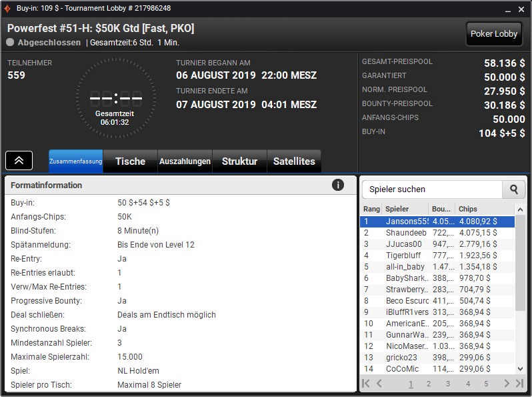The image size is (532, 397).
Task: Click the total prize pool value 58.136 $
Action: [x=504, y=63]
